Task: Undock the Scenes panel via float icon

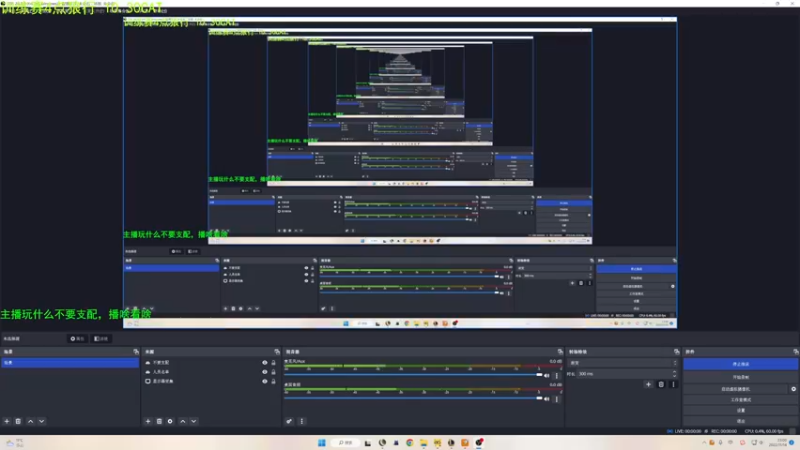Action: [136, 352]
